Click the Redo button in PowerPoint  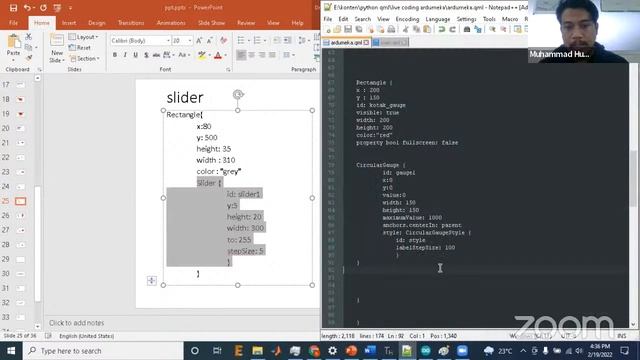pos(43,8)
